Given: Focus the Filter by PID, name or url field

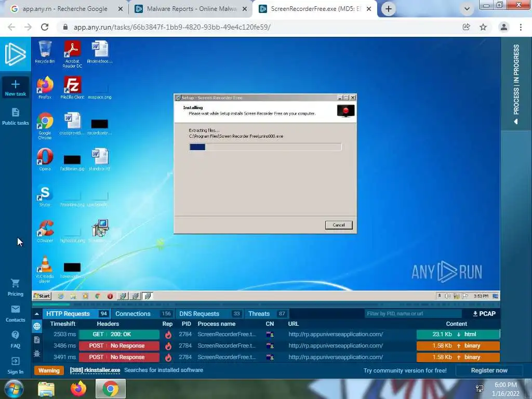Looking at the screenshot, I should coord(413,313).
